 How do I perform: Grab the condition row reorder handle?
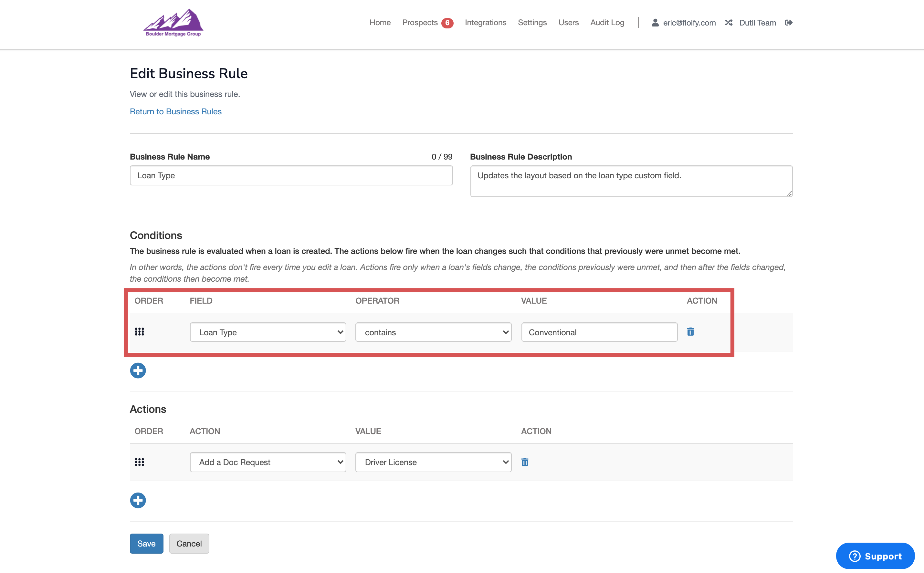click(139, 332)
